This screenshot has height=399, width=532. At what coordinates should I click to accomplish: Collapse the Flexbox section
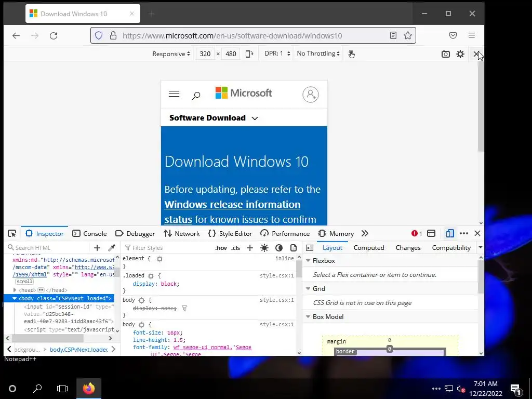(x=308, y=261)
